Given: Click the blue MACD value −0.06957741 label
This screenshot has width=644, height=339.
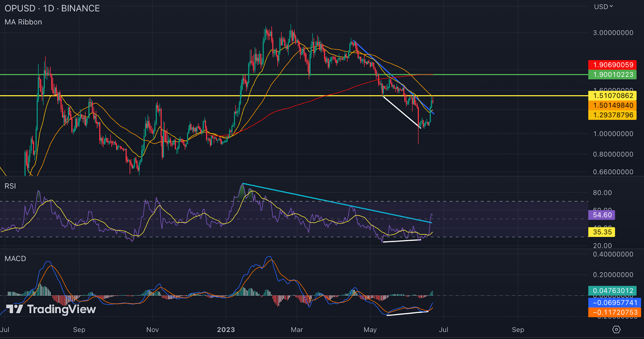Looking at the screenshot, I should click(615, 302).
